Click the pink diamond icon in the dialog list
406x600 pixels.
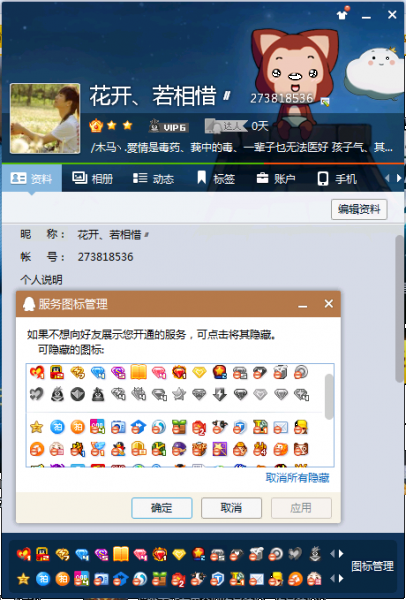(x=159, y=372)
